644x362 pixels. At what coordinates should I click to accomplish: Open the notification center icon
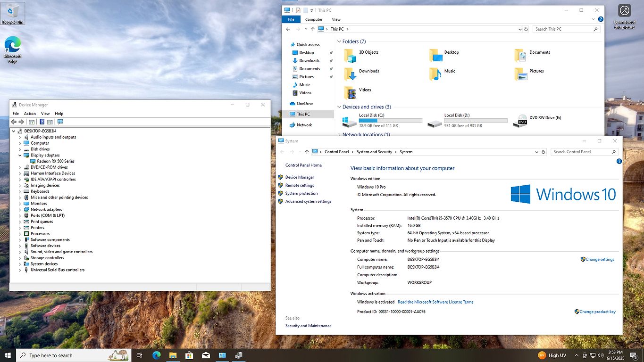pos(634,355)
